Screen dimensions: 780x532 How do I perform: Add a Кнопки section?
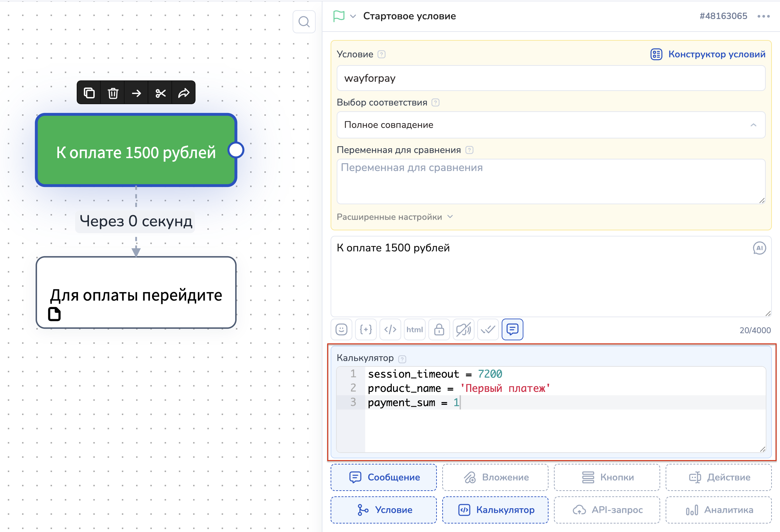pos(607,477)
